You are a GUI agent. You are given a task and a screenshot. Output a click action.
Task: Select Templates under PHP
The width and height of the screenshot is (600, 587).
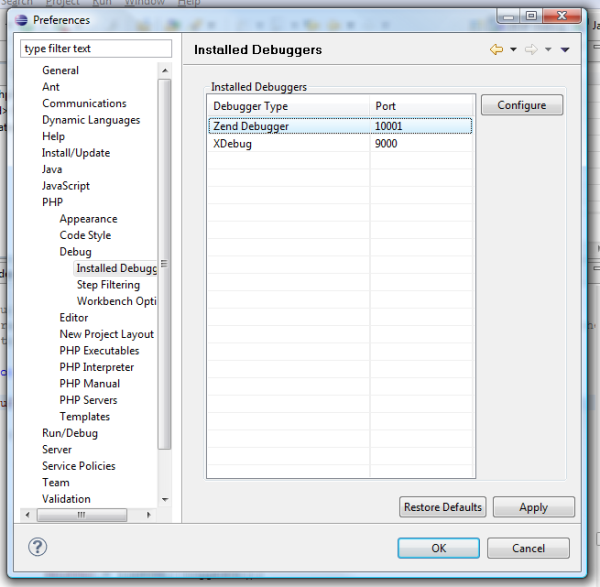click(85, 416)
